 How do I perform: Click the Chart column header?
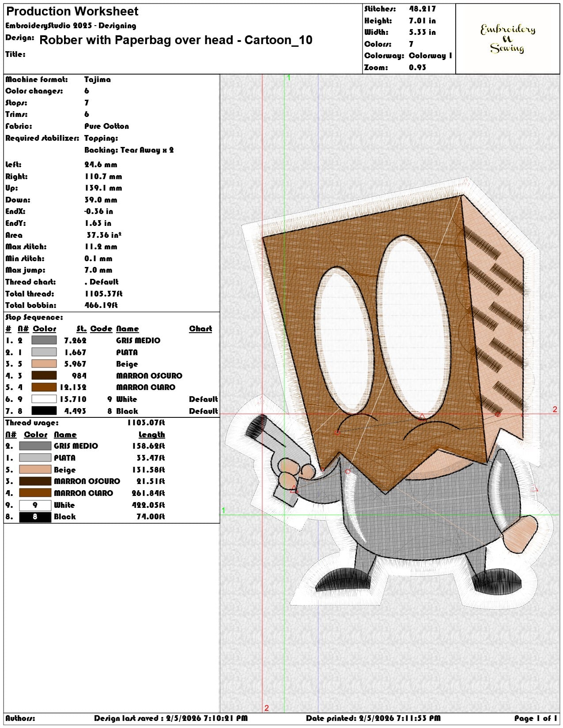(x=200, y=329)
